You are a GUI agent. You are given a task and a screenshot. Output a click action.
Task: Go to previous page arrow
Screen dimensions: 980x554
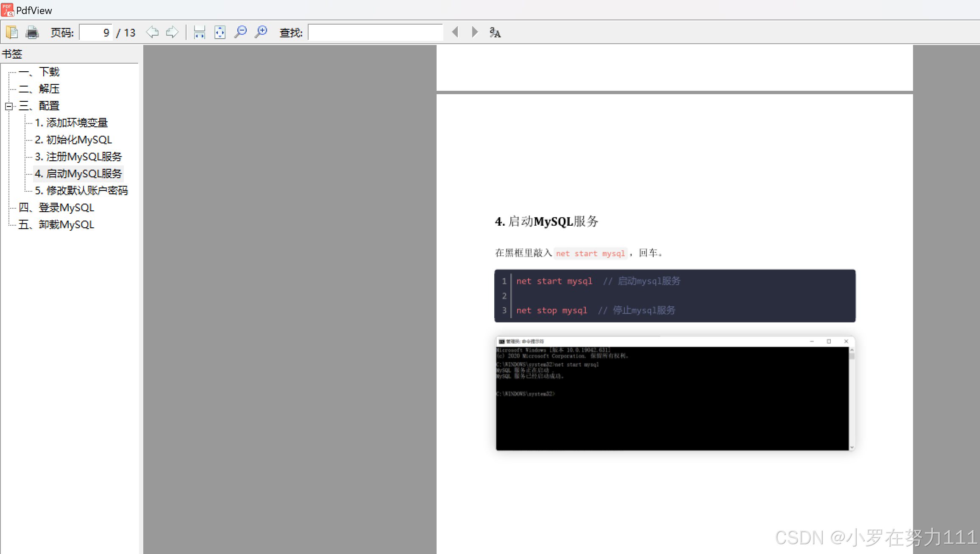coord(152,32)
